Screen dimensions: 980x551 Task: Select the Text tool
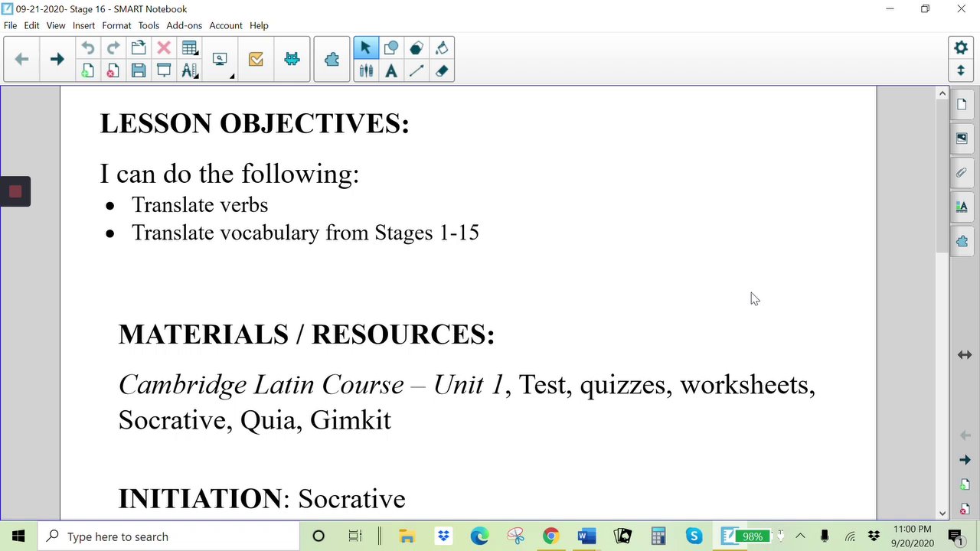coord(391,71)
